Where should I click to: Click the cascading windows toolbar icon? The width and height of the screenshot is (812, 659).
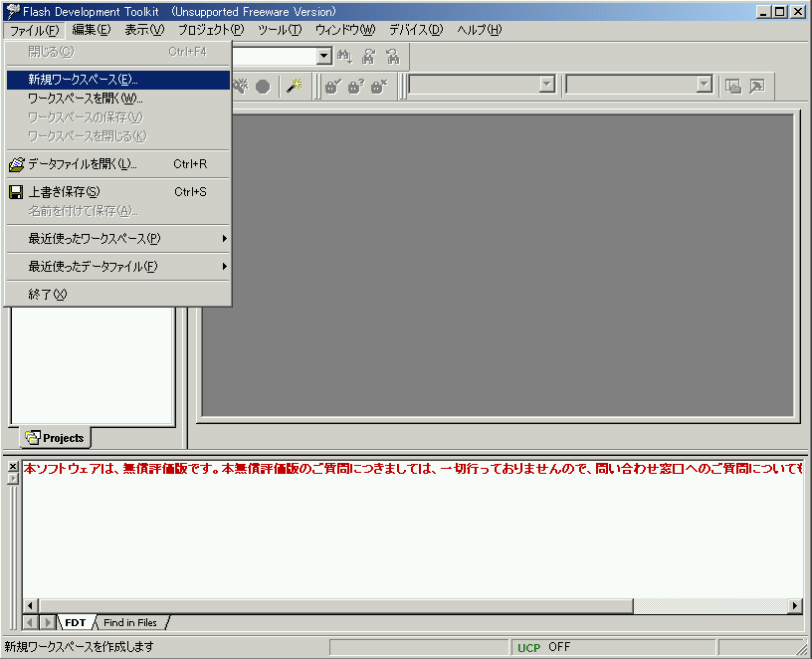point(733,86)
